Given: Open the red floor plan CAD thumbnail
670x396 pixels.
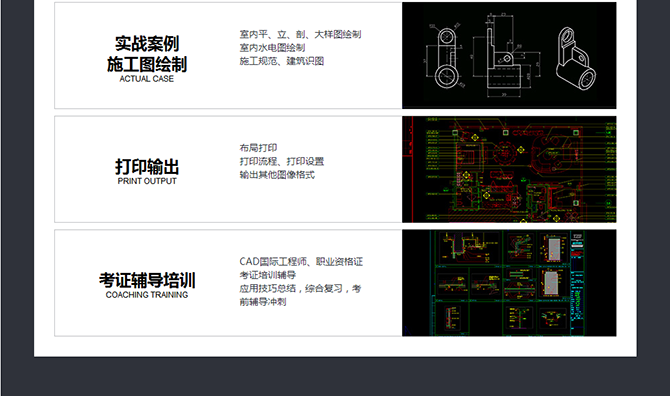Looking at the screenshot, I should pyautogui.click(x=509, y=169).
